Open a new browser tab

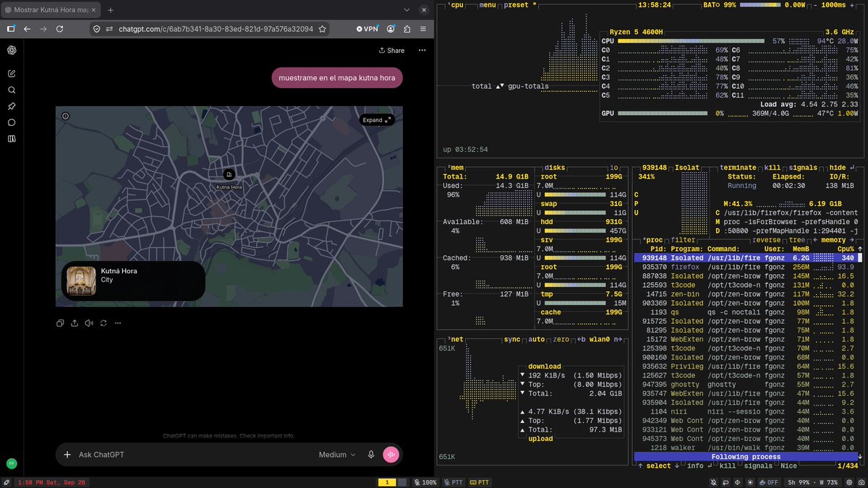coord(111,10)
